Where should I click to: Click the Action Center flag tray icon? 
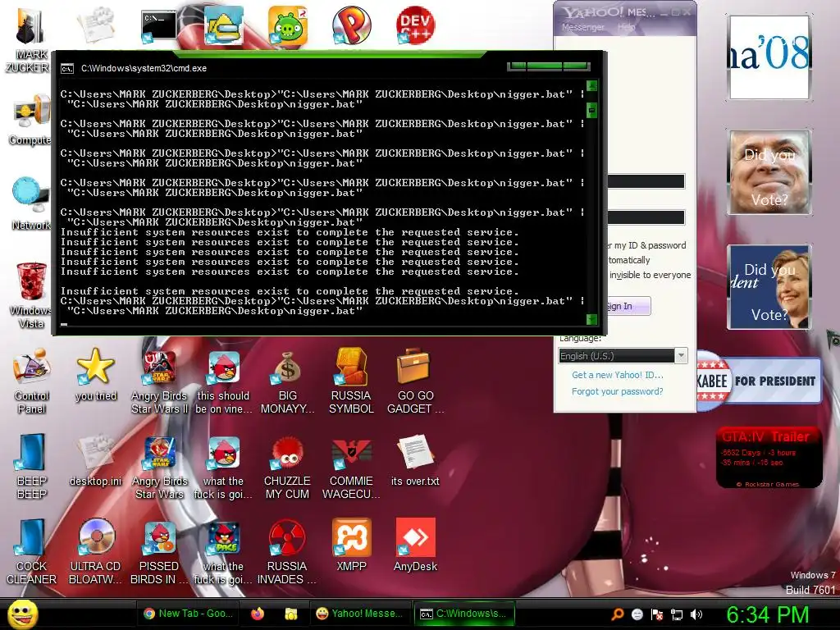coord(657,614)
